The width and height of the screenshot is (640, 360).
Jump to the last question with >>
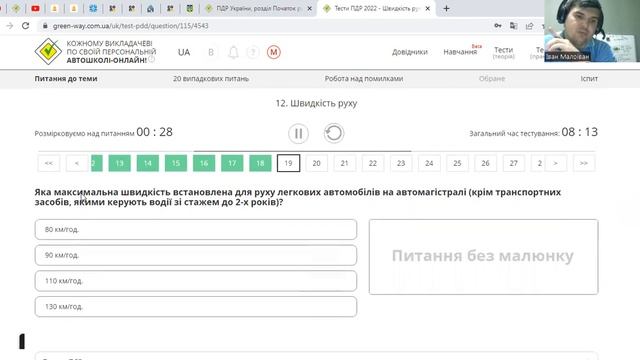click(x=584, y=163)
